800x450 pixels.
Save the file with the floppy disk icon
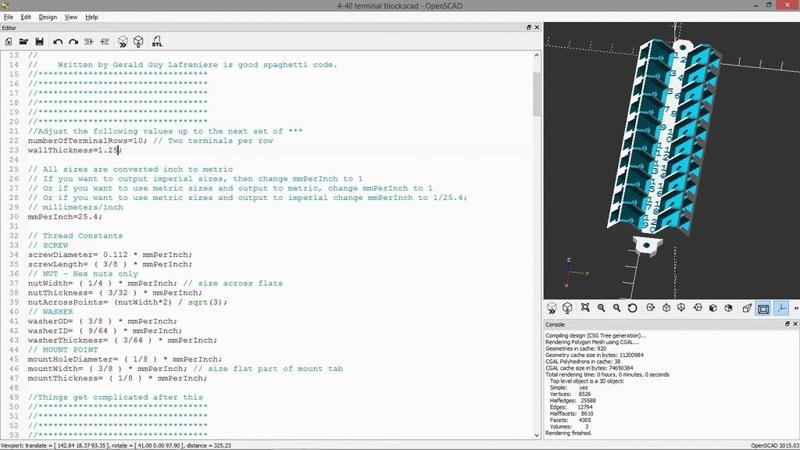pos(39,42)
